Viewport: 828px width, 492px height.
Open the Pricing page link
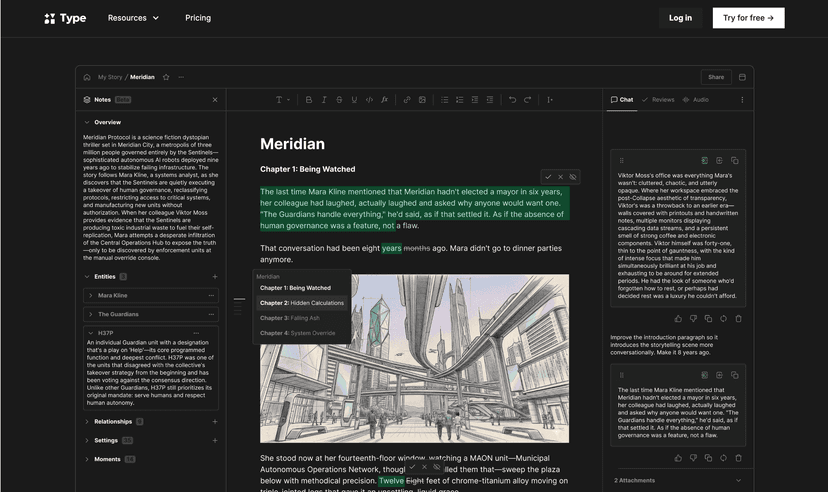point(198,18)
